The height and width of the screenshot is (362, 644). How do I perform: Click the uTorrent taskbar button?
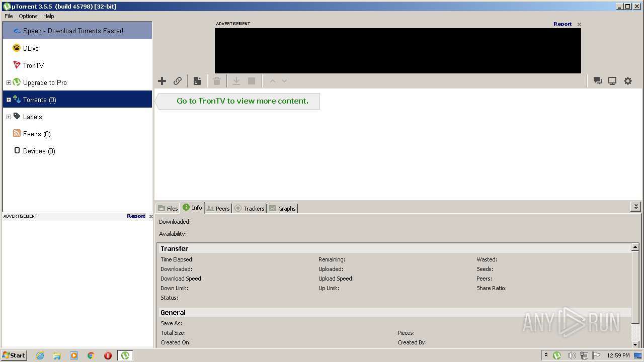(125, 355)
